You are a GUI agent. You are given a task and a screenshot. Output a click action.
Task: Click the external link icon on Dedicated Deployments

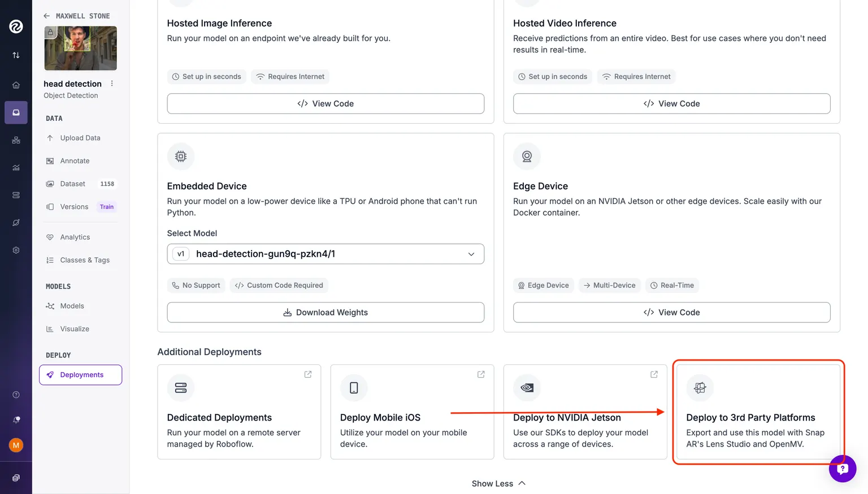pyautogui.click(x=308, y=374)
